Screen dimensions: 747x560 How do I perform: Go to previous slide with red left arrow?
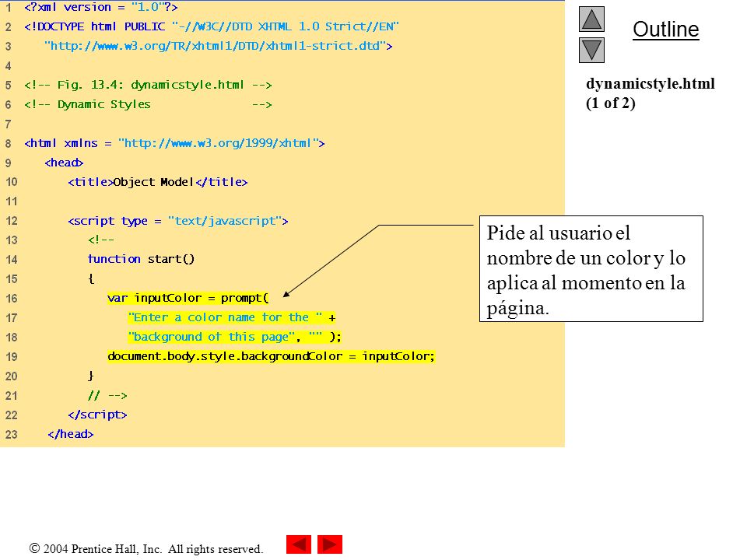point(299,544)
